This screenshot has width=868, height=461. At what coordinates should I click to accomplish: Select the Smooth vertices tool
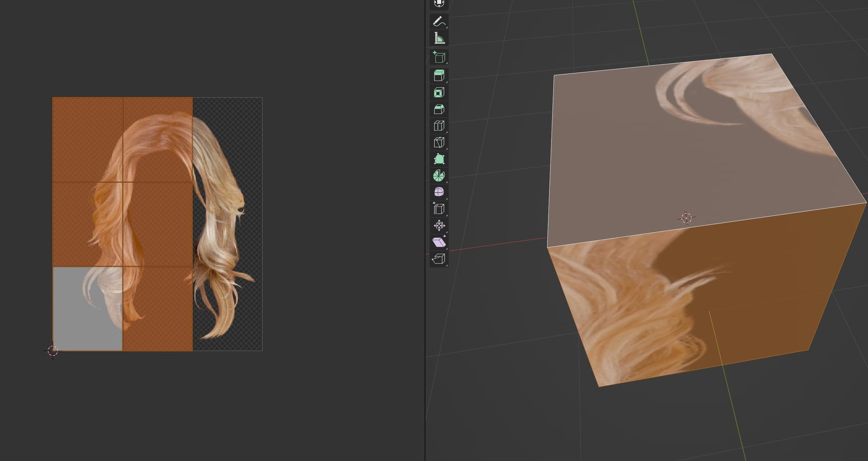[x=439, y=192]
